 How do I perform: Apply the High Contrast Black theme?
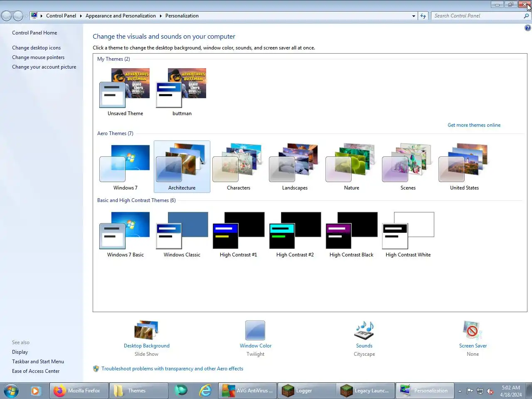pos(351,234)
